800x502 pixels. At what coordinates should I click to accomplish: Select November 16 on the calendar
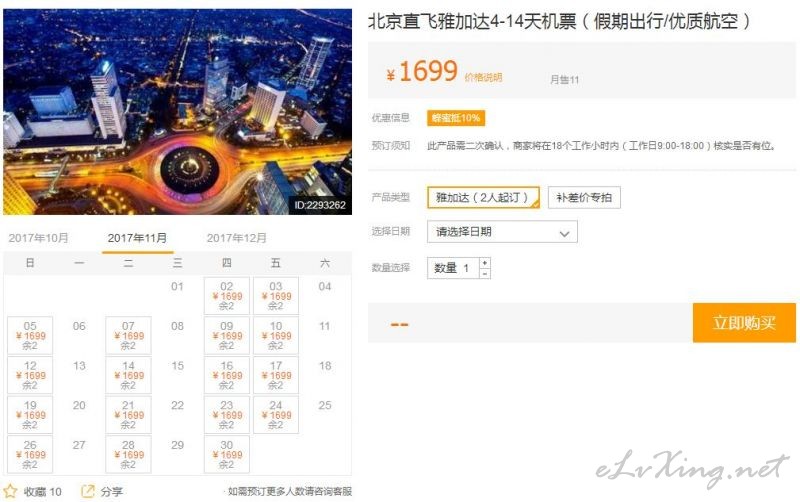point(227,375)
